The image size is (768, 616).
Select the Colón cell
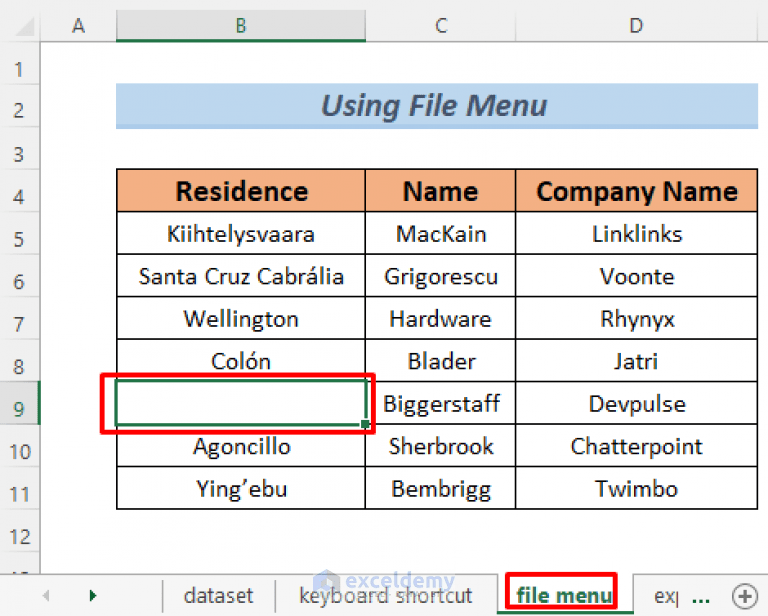(241, 361)
